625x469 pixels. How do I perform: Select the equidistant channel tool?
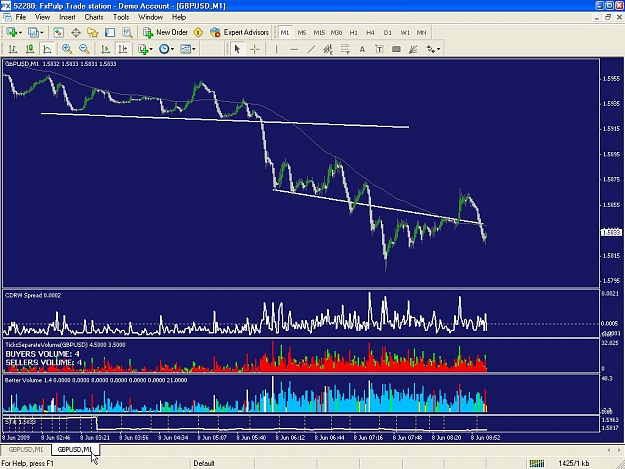pyautogui.click(x=328, y=49)
